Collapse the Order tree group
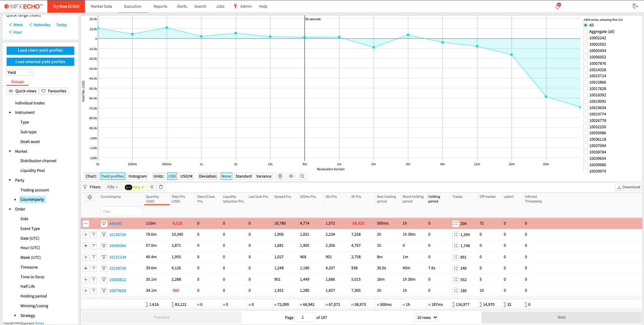Viewport: 644px width, 325px height. pos(10,209)
